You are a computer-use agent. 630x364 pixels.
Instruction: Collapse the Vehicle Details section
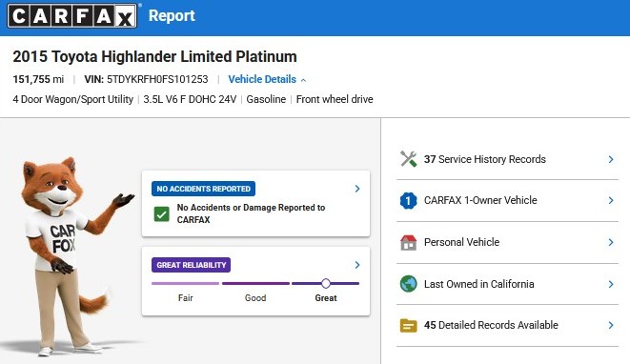267,79
